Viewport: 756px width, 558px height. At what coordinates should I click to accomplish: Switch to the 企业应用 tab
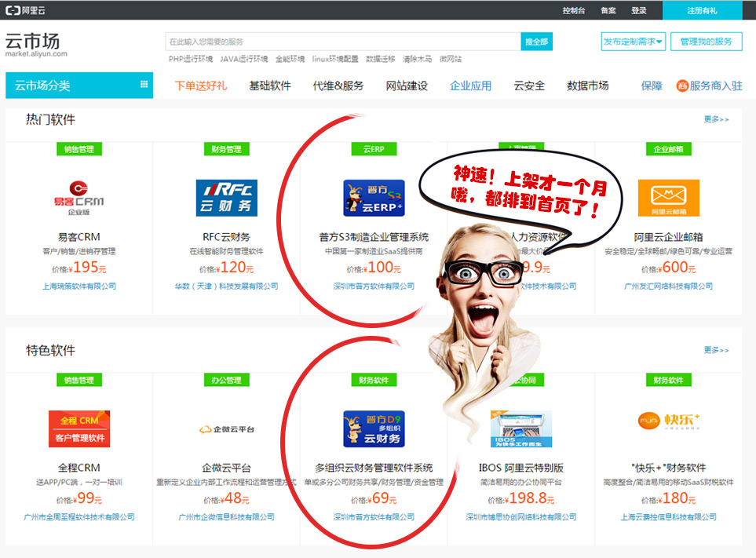(470, 86)
